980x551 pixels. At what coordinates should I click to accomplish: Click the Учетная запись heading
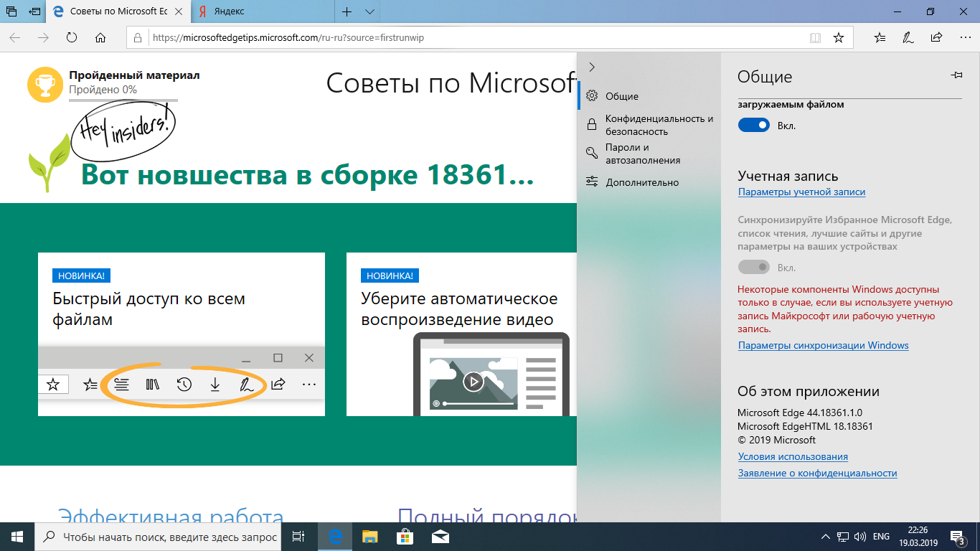point(788,176)
